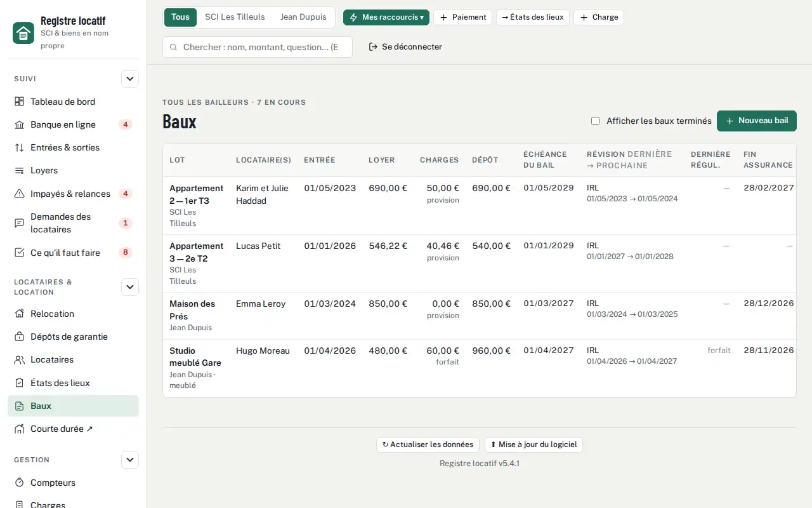The height and width of the screenshot is (508, 812).
Task: Collapse the Gestion sidebar section
Action: click(x=130, y=460)
